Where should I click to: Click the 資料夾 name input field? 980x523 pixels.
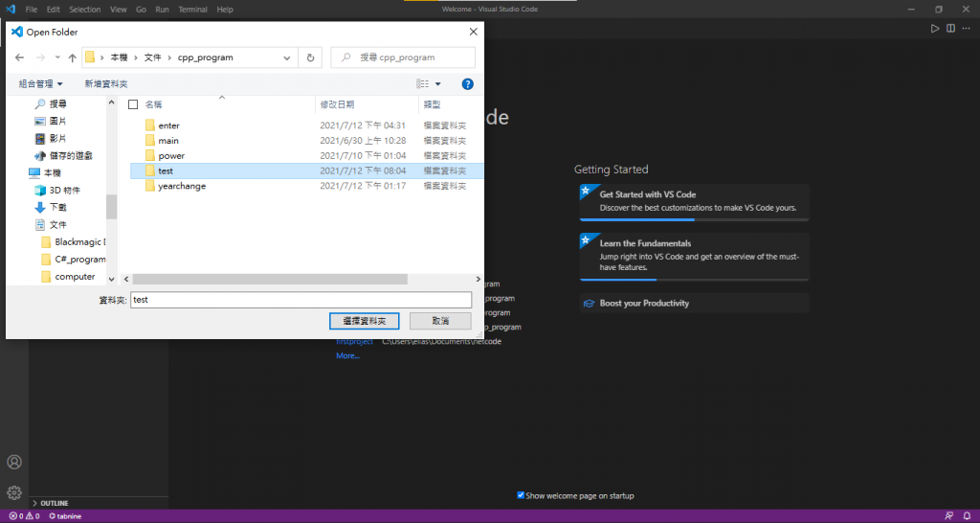[x=301, y=300]
